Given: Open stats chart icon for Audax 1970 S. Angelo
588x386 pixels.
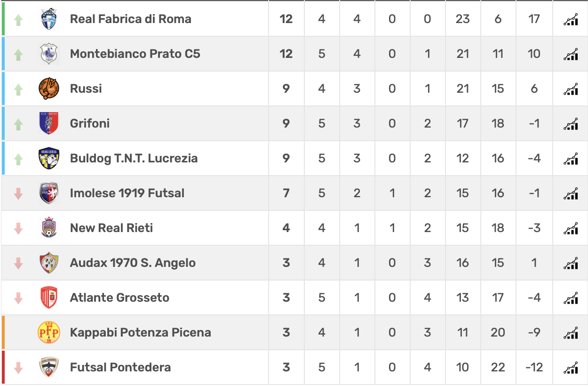Looking at the screenshot, I should [x=571, y=263].
